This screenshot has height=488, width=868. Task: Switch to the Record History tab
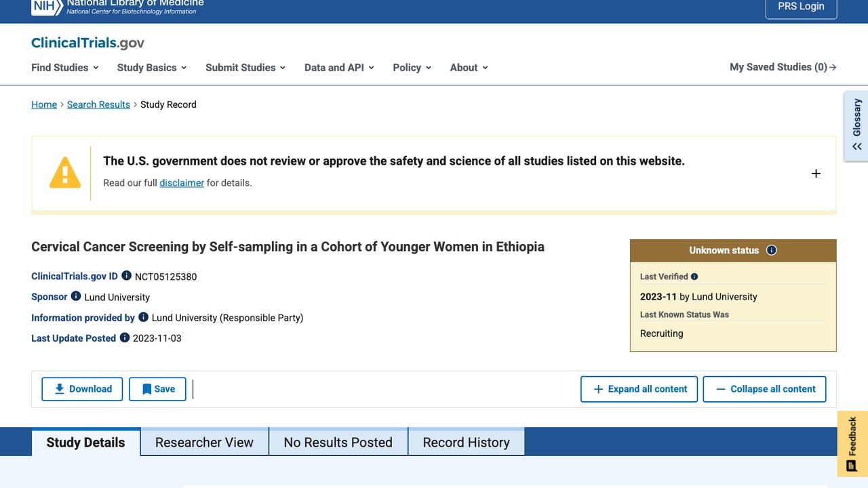point(466,442)
